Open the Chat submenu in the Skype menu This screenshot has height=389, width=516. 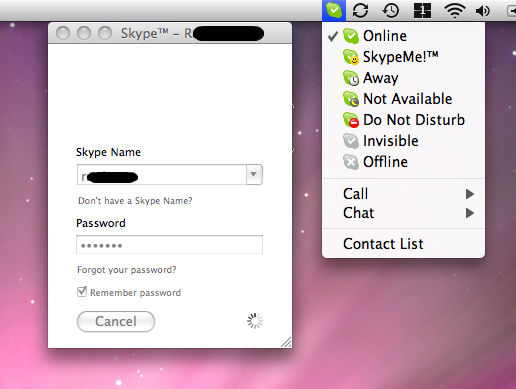point(403,213)
